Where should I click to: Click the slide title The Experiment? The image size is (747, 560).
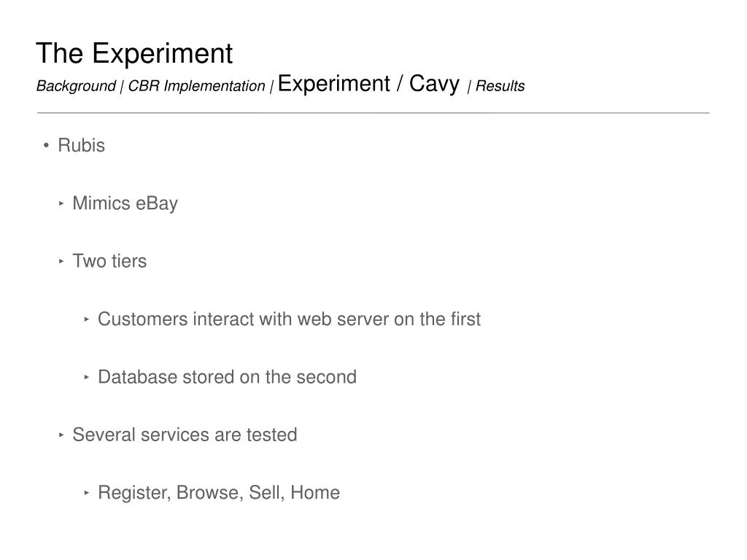point(134,53)
